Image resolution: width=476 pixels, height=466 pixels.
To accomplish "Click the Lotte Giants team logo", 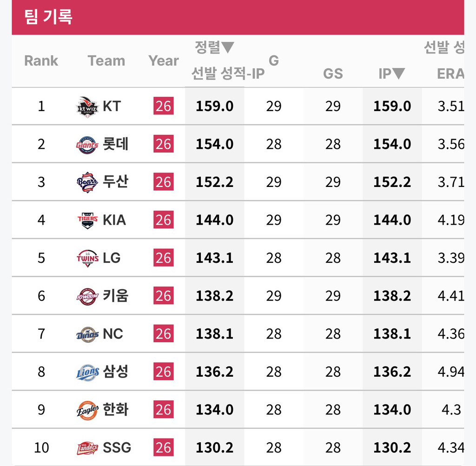I will (87, 145).
